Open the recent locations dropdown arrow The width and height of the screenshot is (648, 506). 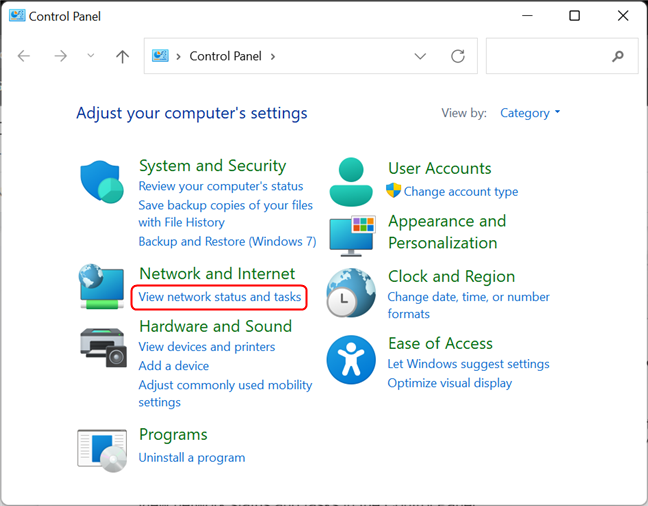pos(91,55)
